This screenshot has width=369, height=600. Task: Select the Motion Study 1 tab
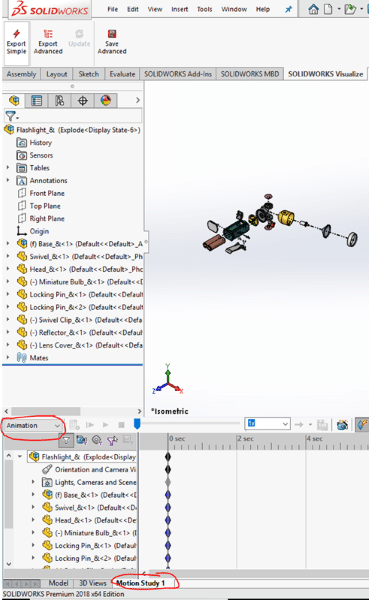140,583
